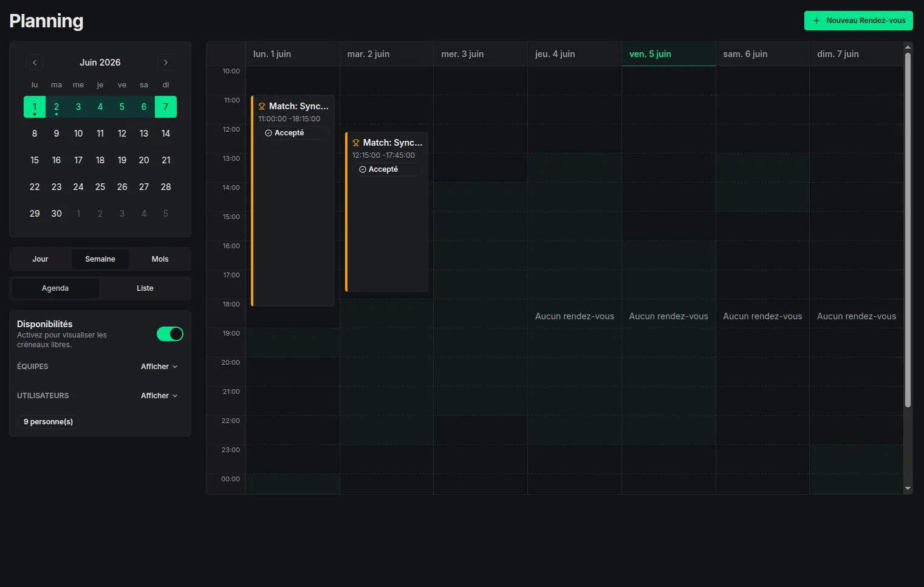Click the scrollbar down arrow of agenda

[908, 488]
